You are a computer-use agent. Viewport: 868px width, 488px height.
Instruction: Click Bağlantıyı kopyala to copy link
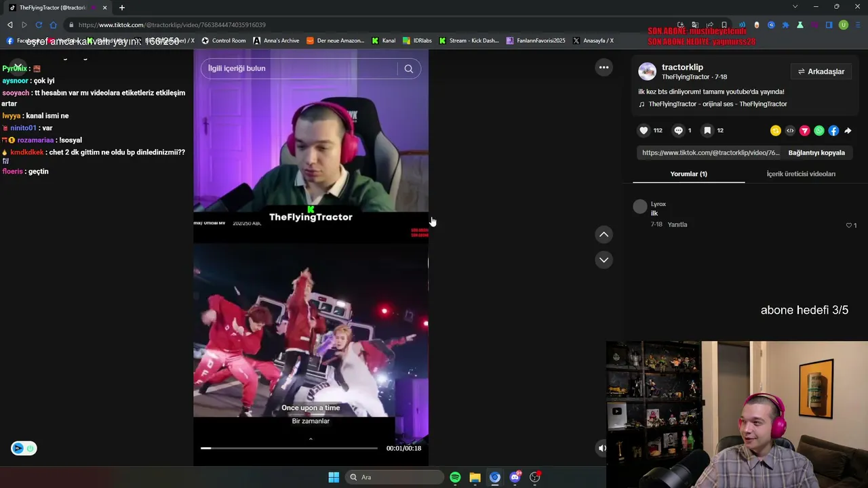coord(816,153)
